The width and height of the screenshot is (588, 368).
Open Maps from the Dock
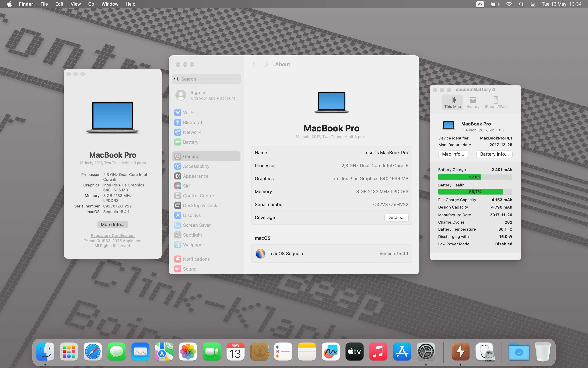point(164,352)
